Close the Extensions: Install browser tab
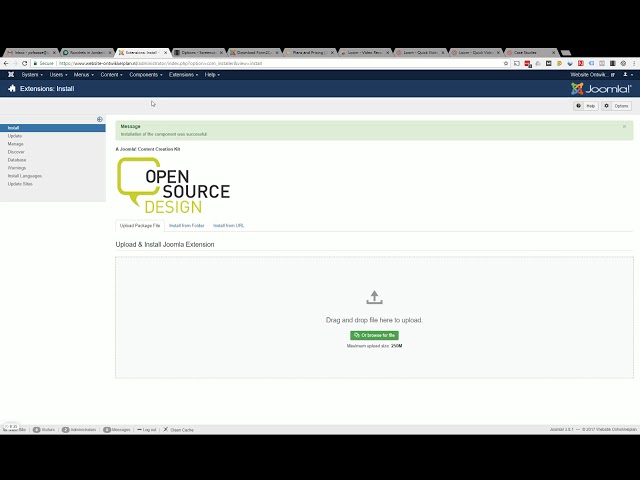Image resolution: width=640 pixels, height=480 pixels. 165,53
